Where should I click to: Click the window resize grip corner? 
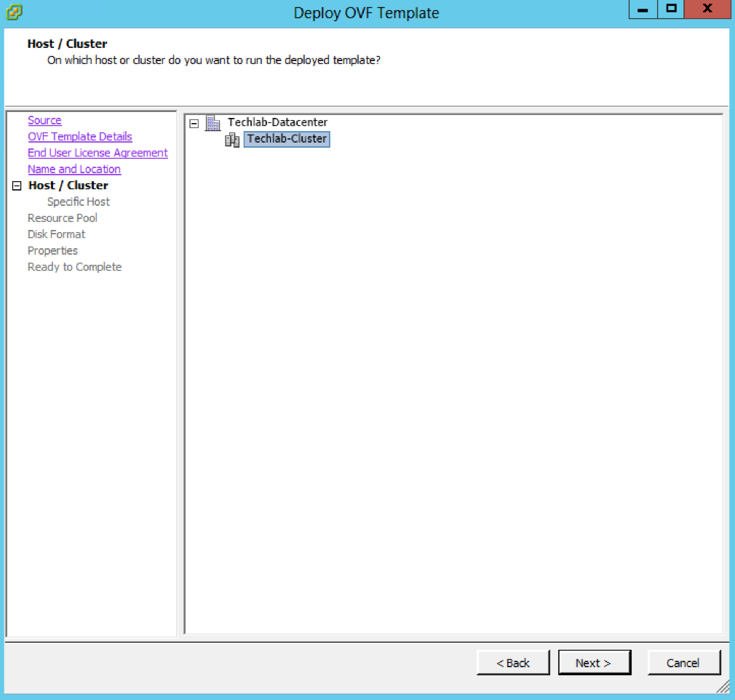click(x=723, y=687)
